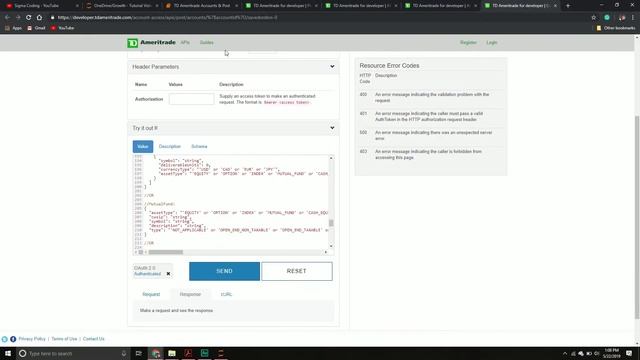640x360 pixels.
Task: Click the code editor vertical scrollbar thumb
Action: 331,223
